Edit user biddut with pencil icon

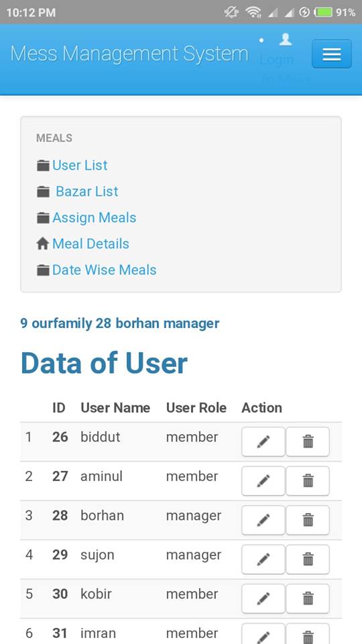(x=263, y=441)
